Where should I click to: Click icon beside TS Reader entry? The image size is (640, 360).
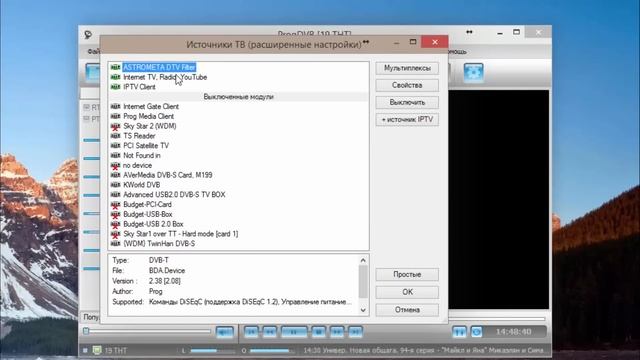point(116,136)
